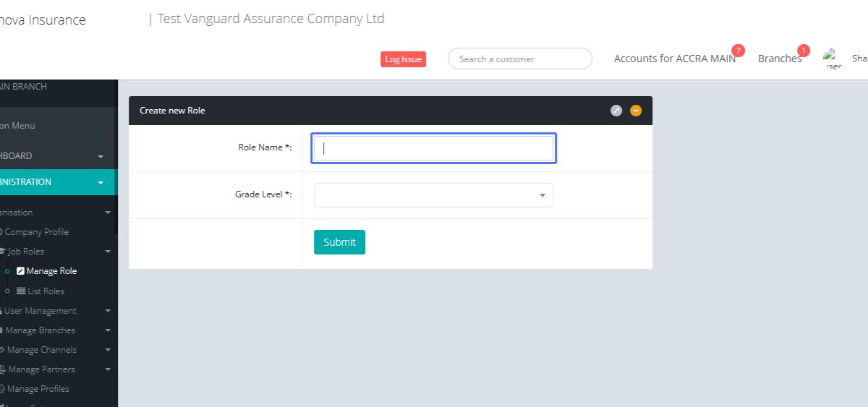Click the Log Issue button

click(403, 59)
